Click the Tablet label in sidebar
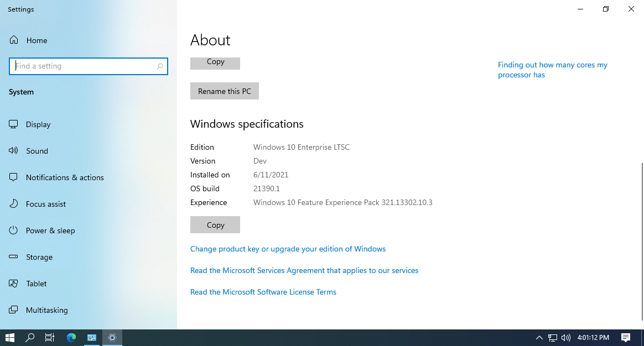The height and width of the screenshot is (346, 644). [36, 284]
